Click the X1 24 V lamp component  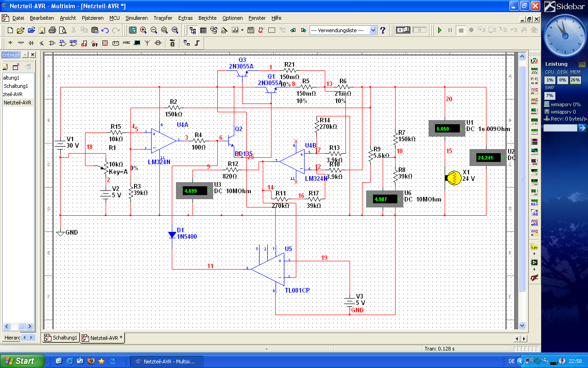[x=454, y=178]
